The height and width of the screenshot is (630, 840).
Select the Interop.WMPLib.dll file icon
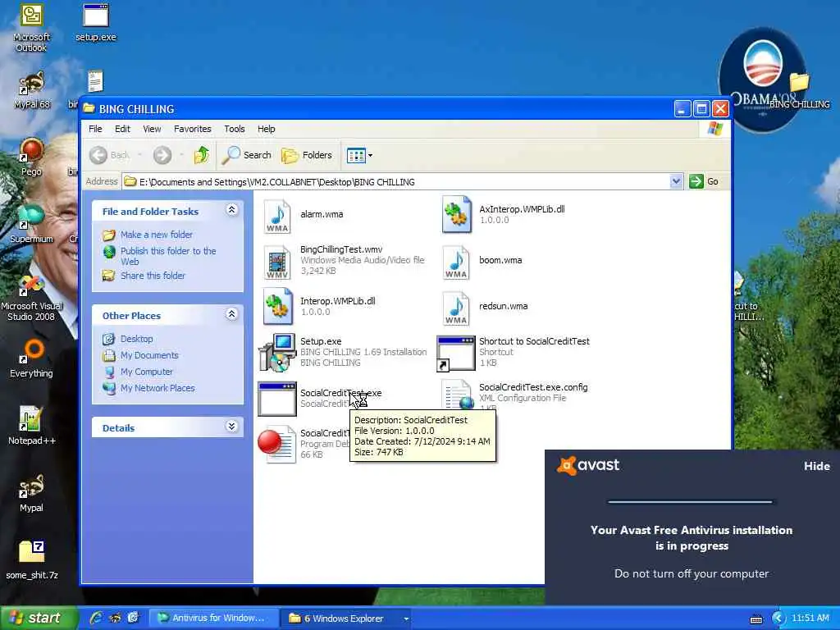pyautogui.click(x=277, y=307)
